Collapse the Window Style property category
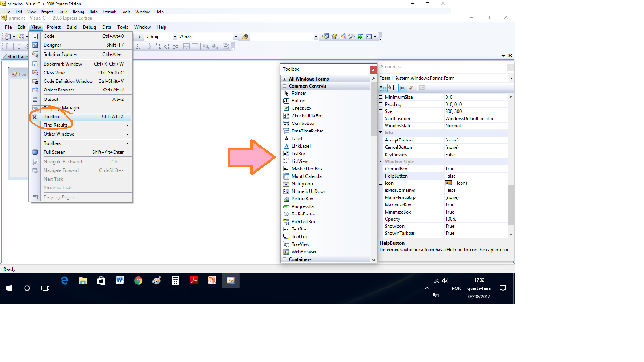This screenshot has height=362, width=644. click(381, 162)
